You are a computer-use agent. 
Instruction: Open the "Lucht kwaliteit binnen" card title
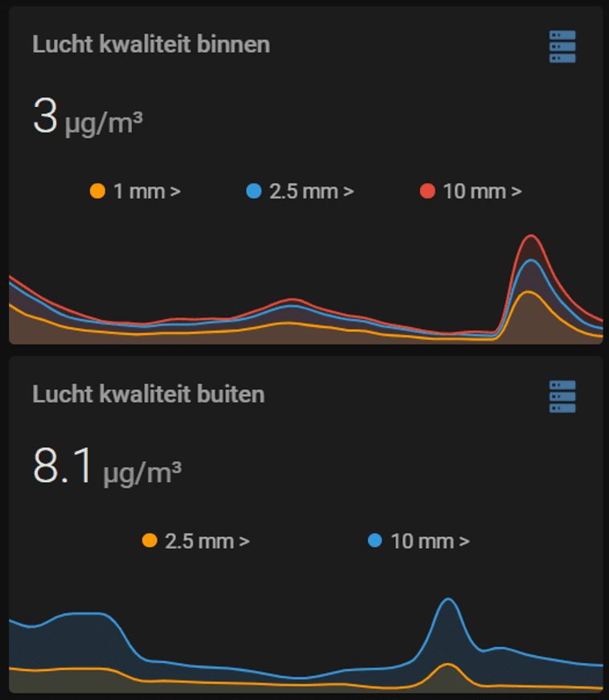(x=151, y=44)
